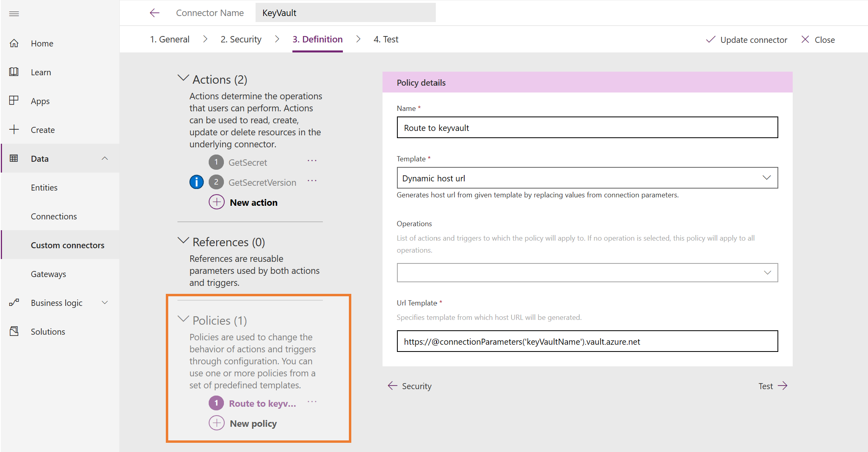The width and height of the screenshot is (868, 452).
Task: Click the GetSecretVersion info icon
Action: click(x=197, y=183)
